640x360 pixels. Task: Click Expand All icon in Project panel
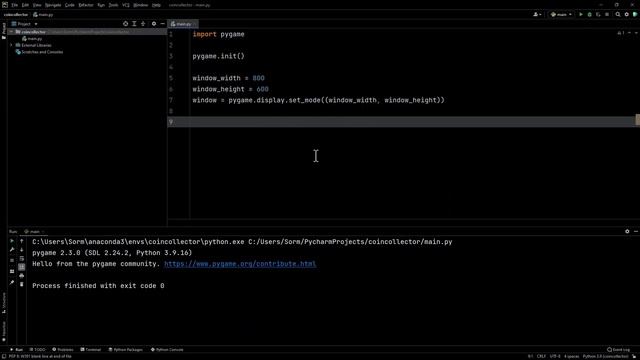(134, 24)
